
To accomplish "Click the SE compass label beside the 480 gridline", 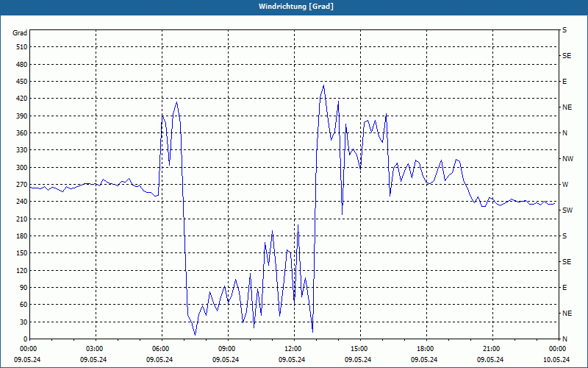I will coord(567,56).
